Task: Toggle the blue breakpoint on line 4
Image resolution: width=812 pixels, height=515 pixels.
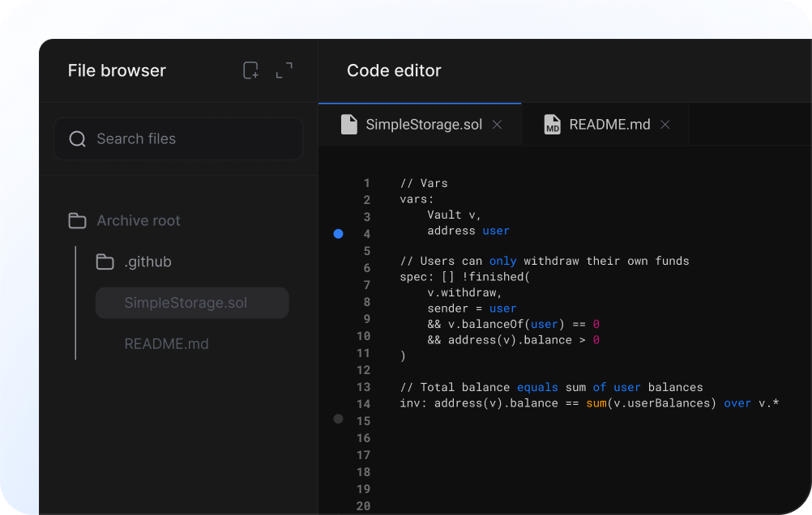Action: point(339,234)
